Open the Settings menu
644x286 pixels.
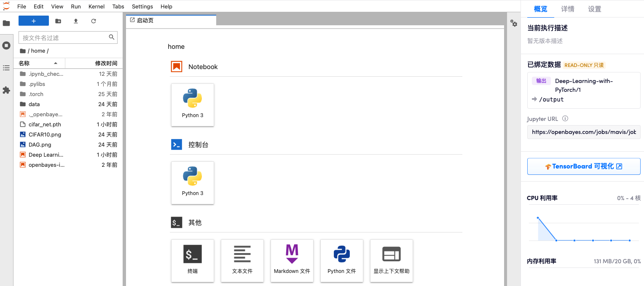142,6
